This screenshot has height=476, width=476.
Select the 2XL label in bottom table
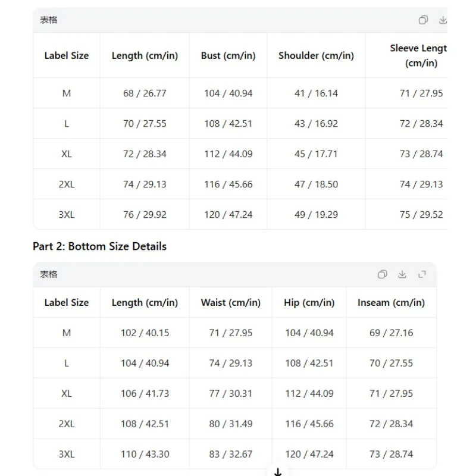[x=67, y=424]
